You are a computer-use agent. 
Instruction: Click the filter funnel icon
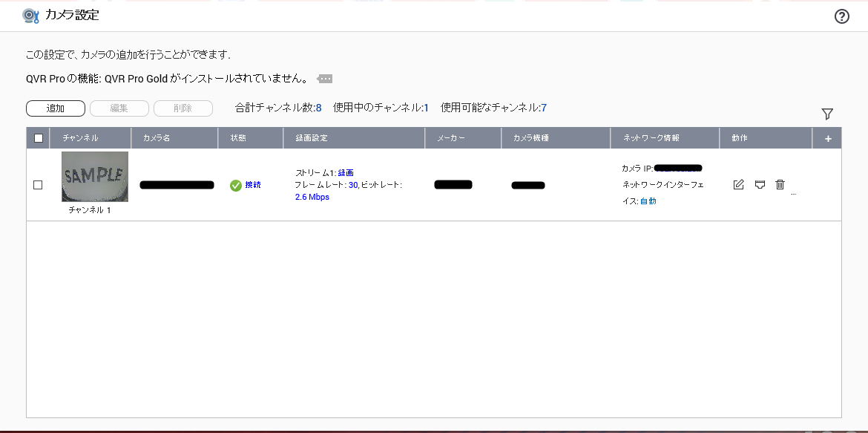[x=827, y=114]
